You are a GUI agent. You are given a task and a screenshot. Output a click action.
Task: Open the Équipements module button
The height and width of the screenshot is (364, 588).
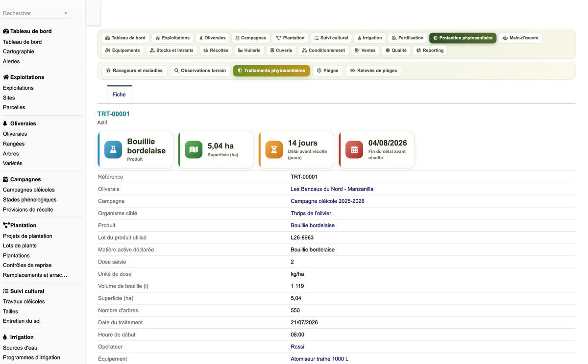[x=122, y=50]
